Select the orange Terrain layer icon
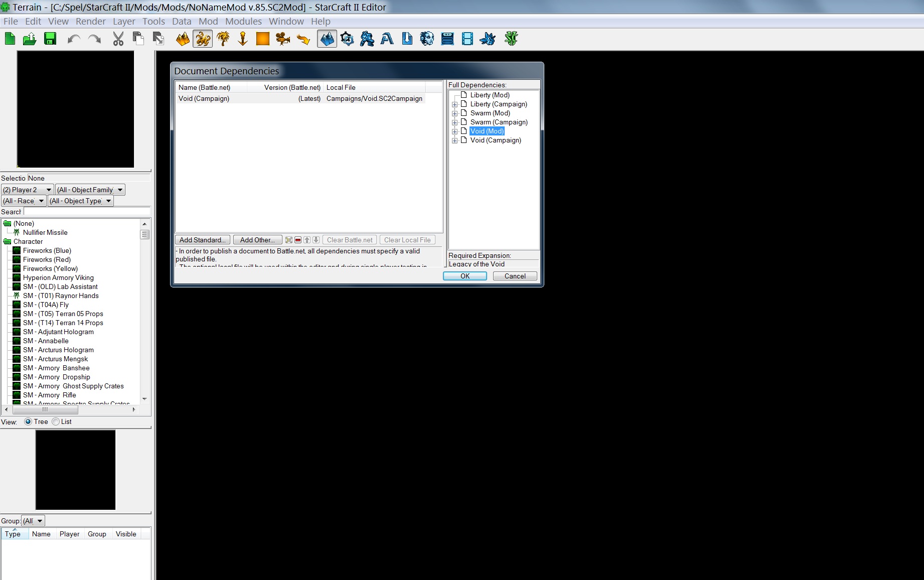 click(x=183, y=39)
